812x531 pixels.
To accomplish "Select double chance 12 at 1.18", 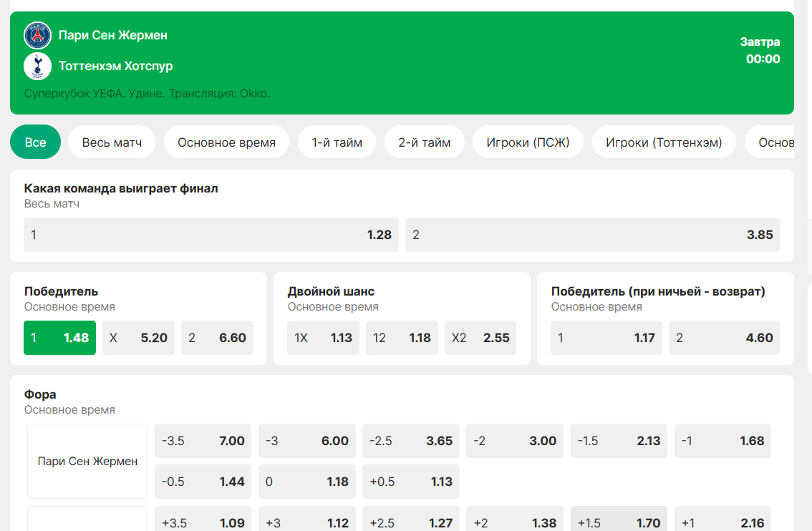I will tap(402, 338).
